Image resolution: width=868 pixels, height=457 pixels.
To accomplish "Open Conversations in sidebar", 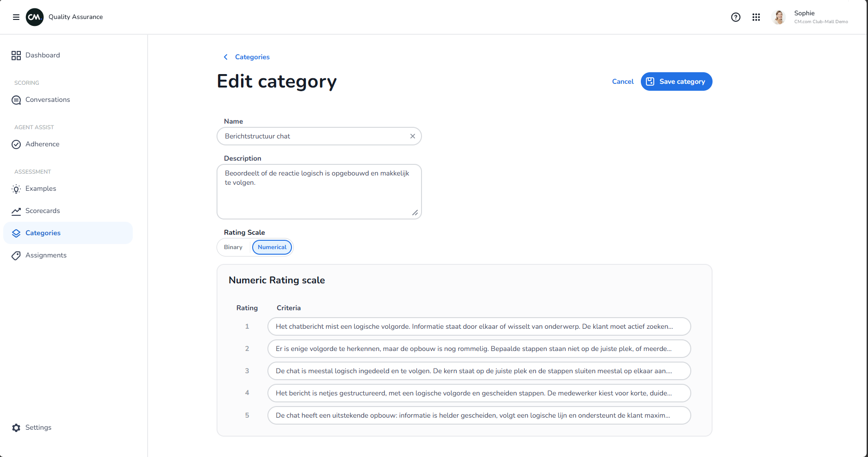I will point(68,100).
